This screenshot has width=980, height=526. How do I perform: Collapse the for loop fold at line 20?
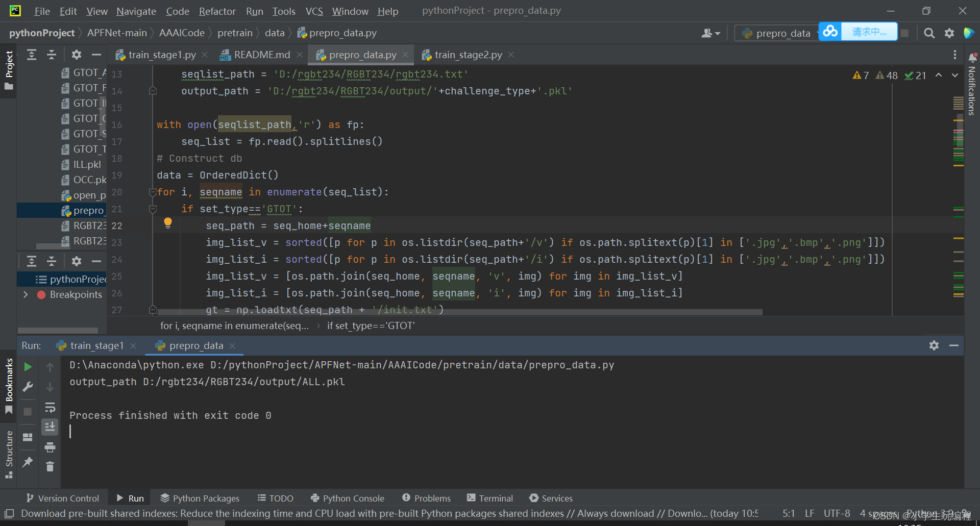click(153, 193)
